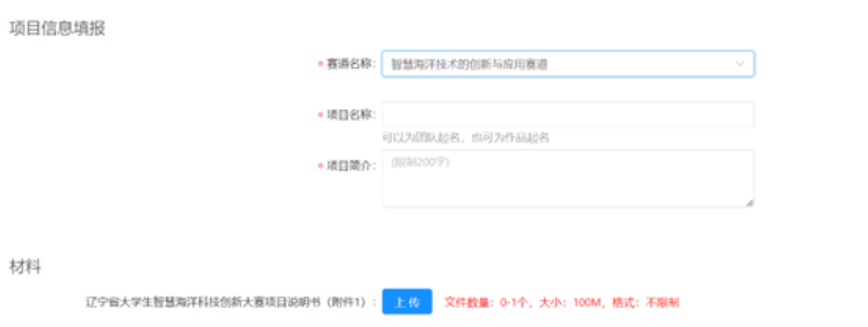Click the 项目名称 field label
The image size is (868, 327).
351,114
